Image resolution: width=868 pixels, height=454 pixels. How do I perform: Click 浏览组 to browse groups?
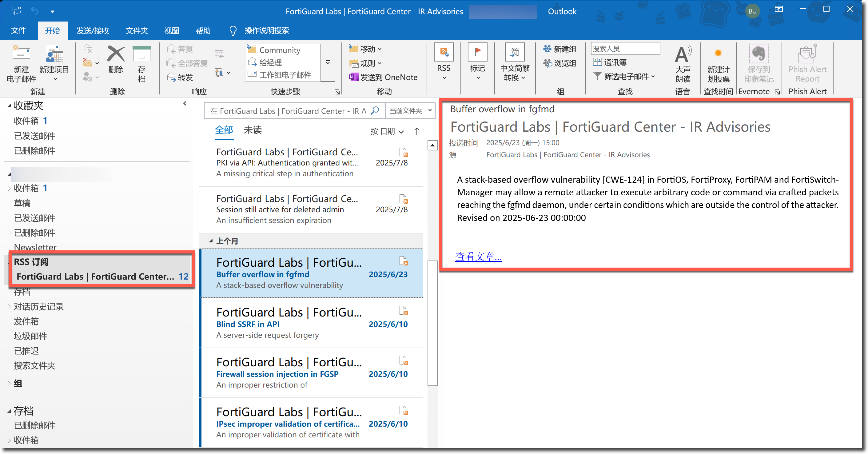click(x=560, y=63)
